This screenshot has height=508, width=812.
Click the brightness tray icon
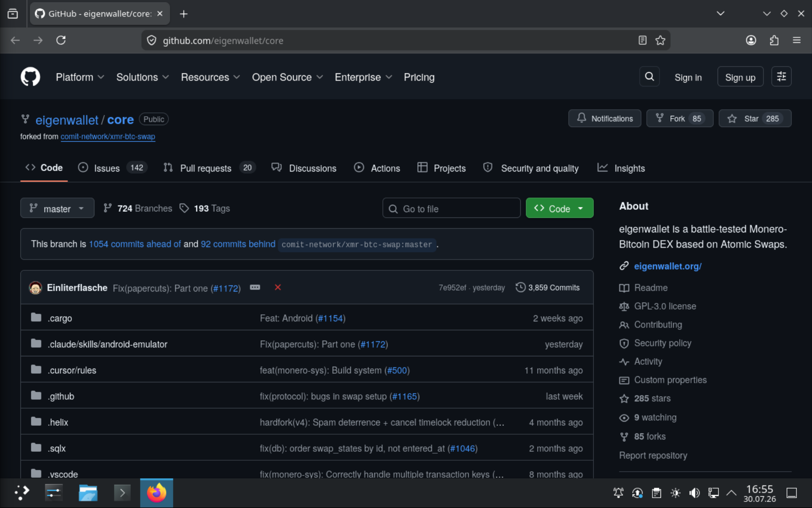[676, 493]
